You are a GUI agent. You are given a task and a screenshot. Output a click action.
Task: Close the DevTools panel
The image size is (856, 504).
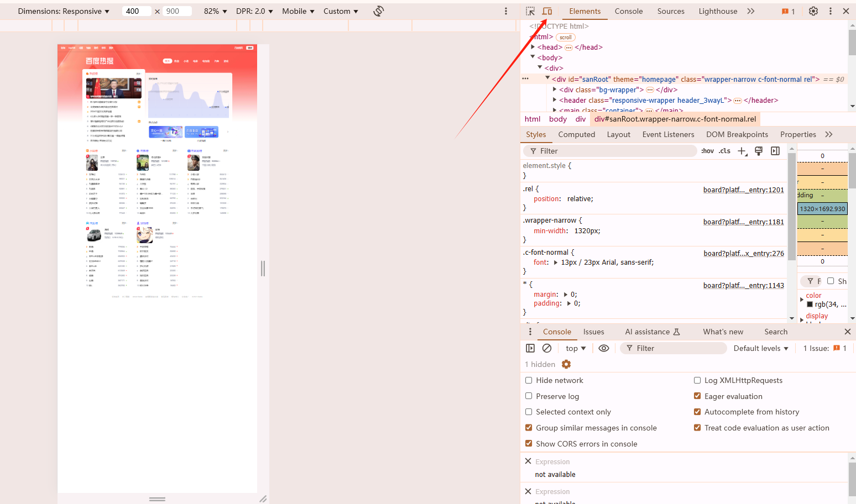pyautogui.click(x=846, y=11)
